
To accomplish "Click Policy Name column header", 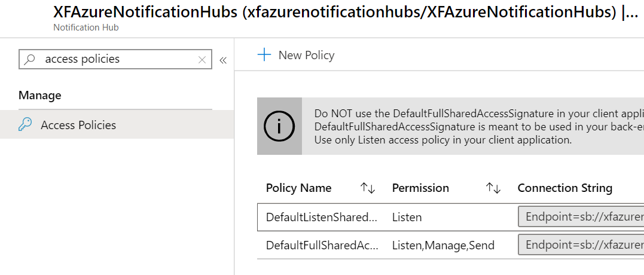I will point(298,188).
